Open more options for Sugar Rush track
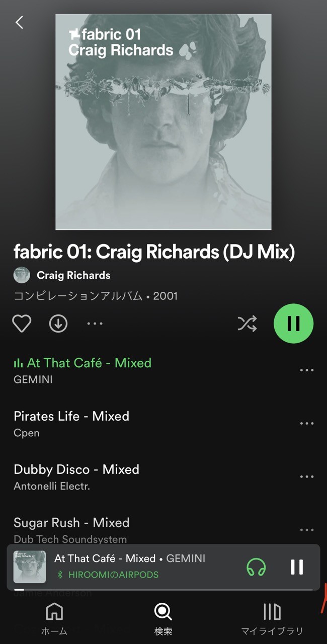 tap(307, 530)
